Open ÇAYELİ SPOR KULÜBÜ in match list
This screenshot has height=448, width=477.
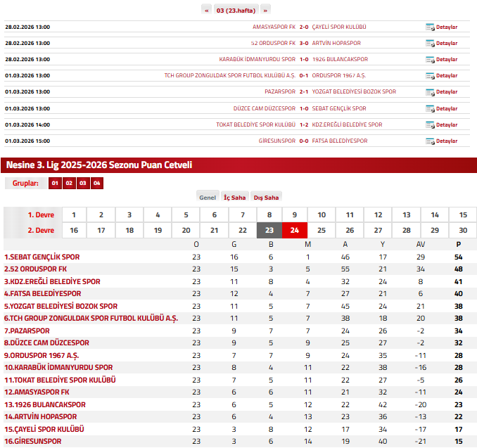coord(339,27)
